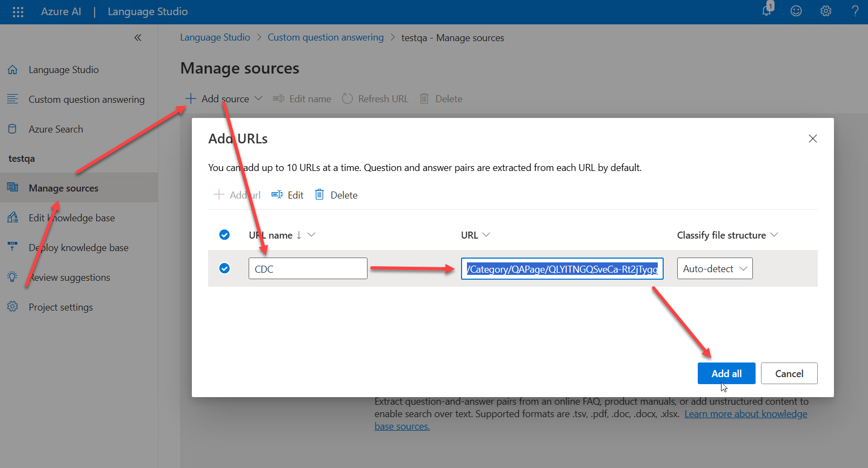The width and height of the screenshot is (868, 468).
Task: Collapse the left navigation pane
Action: point(138,37)
